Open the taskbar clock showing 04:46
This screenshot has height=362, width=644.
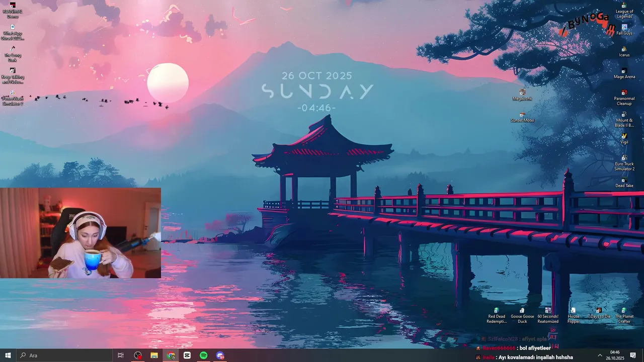[x=615, y=355]
